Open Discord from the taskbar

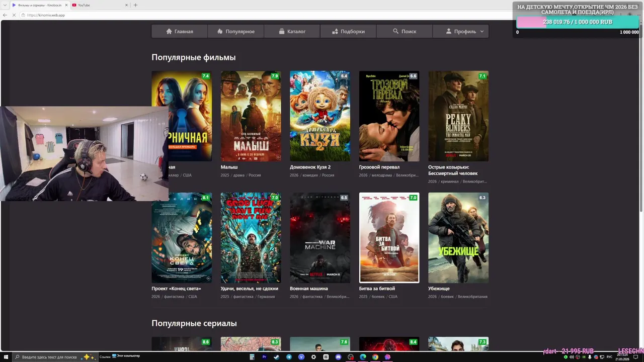[x=338, y=357]
